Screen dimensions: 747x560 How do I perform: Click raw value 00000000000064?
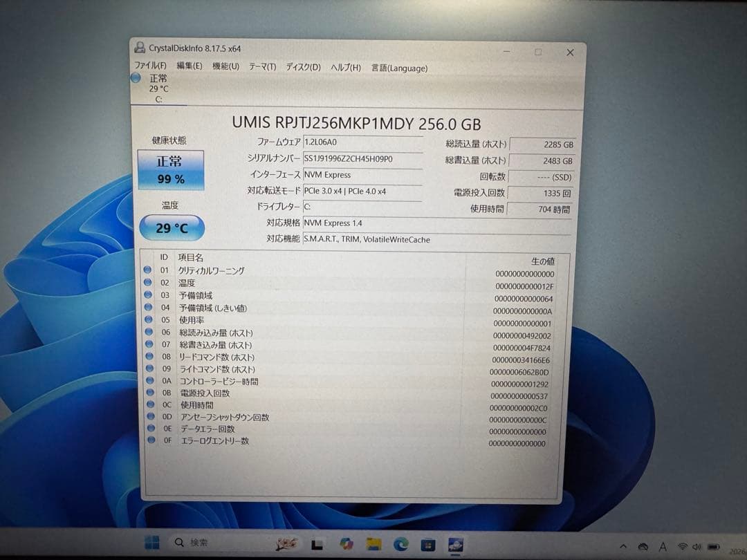click(x=524, y=299)
